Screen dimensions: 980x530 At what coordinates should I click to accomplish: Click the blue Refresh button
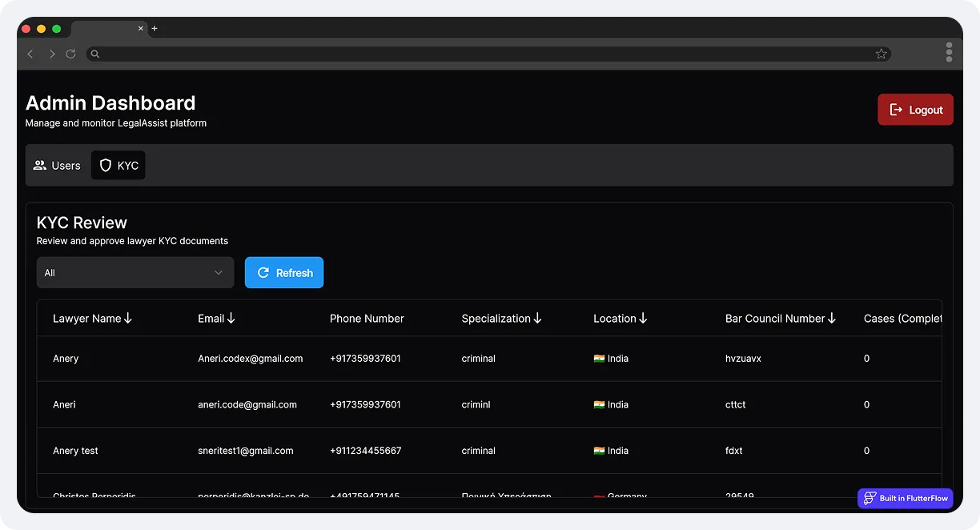[x=284, y=272]
